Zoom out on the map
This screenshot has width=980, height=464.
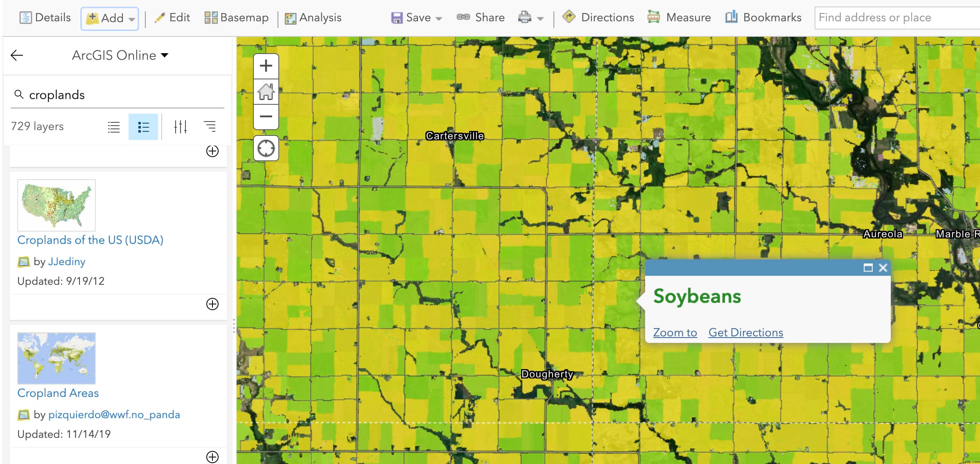coord(266,117)
